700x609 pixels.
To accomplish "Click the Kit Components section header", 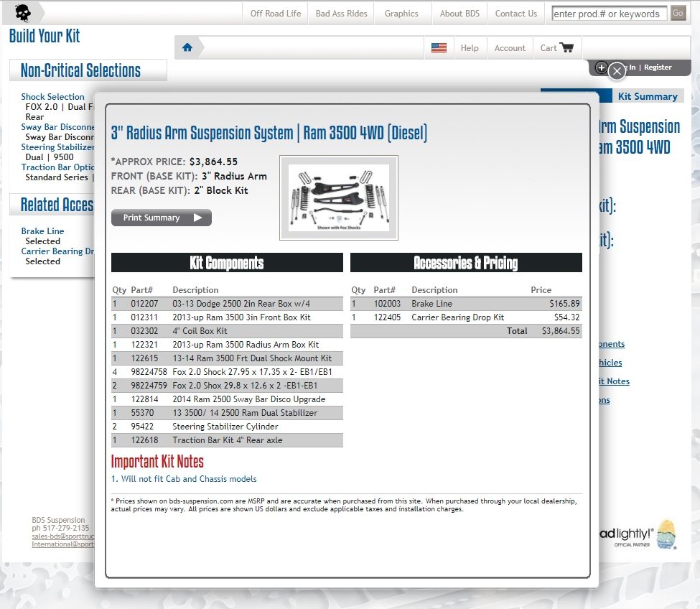I will coord(227,263).
